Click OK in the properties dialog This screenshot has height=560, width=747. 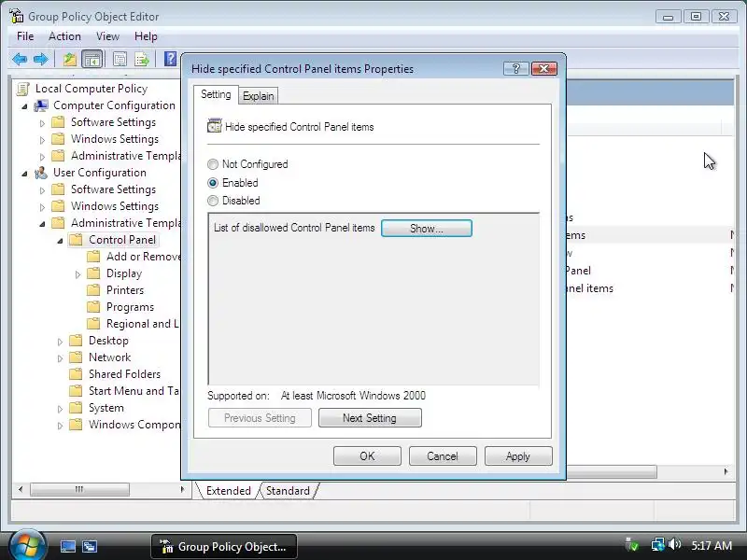tap(367, 455)
